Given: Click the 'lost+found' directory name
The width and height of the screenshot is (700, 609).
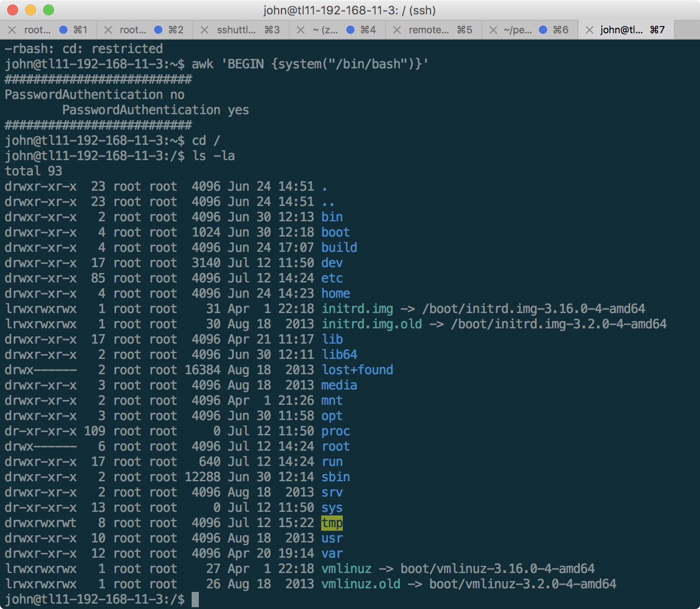Looking at the screenshot, I should tap(357, 370).
